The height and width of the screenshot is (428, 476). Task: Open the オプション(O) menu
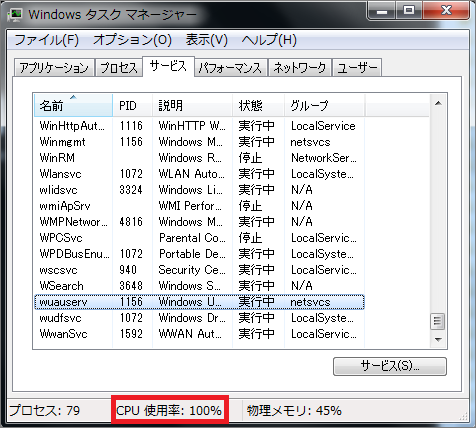click(x=132, y=40)
